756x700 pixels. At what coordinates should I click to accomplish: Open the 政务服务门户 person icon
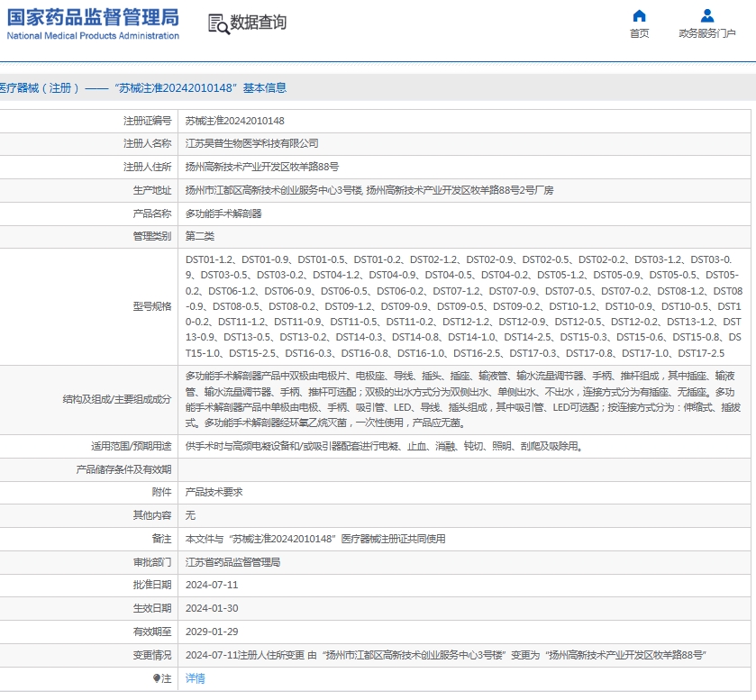point(706,16)
